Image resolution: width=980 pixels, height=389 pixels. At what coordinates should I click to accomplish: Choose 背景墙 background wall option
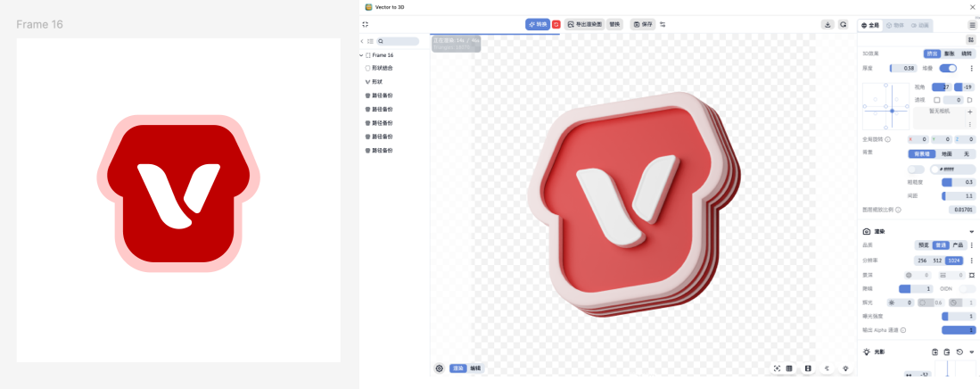pos(921,153)
